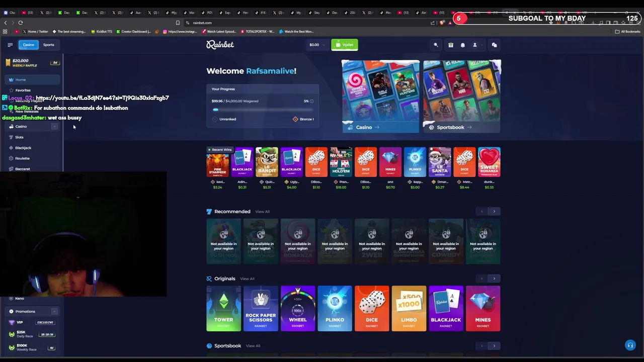Open Baccarat in the sidebar
The height and width of the screenshot is (362, 644).
tap(22, 169)
